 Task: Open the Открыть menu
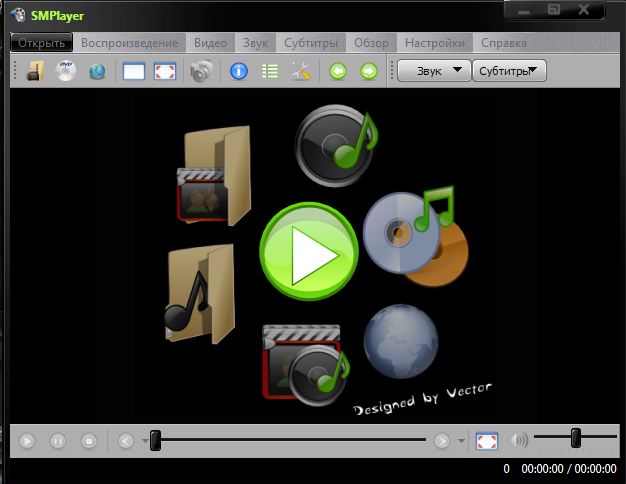42,43
